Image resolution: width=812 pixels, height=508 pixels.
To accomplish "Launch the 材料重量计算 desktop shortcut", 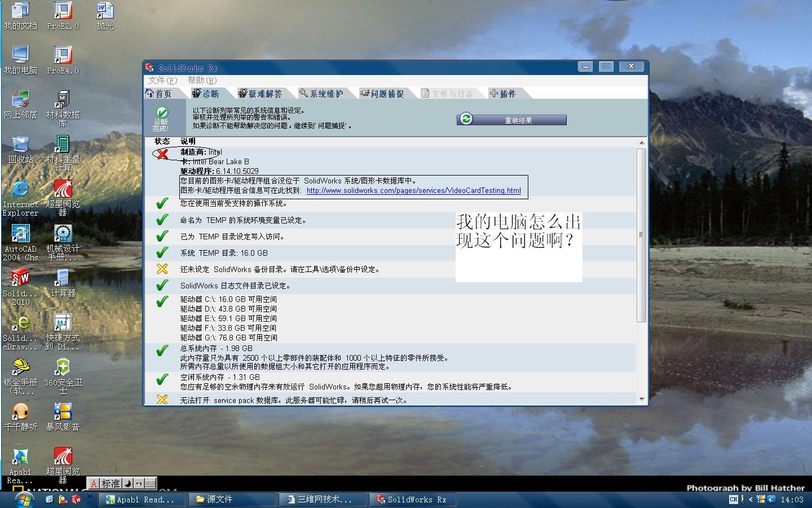I will click(63, 154).
